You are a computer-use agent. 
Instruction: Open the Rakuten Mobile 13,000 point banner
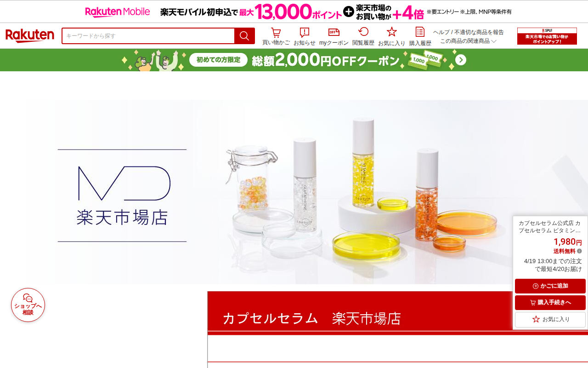point(299,11)
